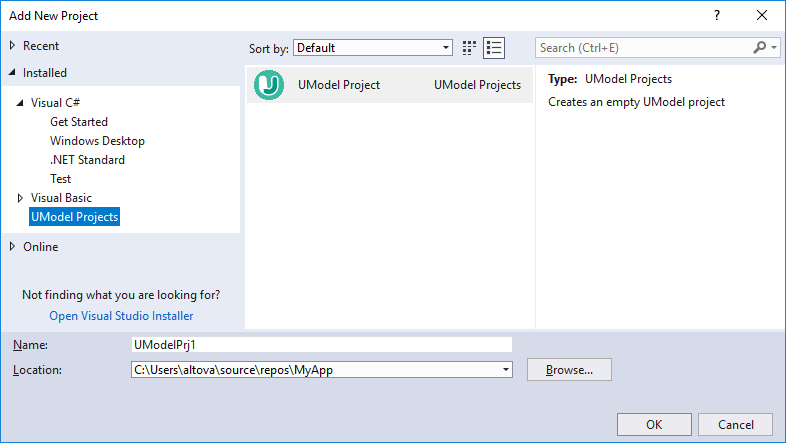
Task: Click the Help question mark button
Action: point(716,16)
